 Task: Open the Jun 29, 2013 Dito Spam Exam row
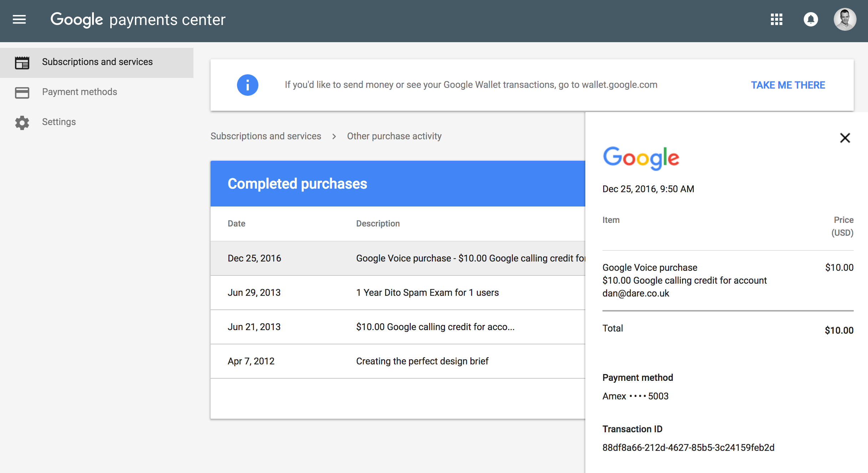398,293
